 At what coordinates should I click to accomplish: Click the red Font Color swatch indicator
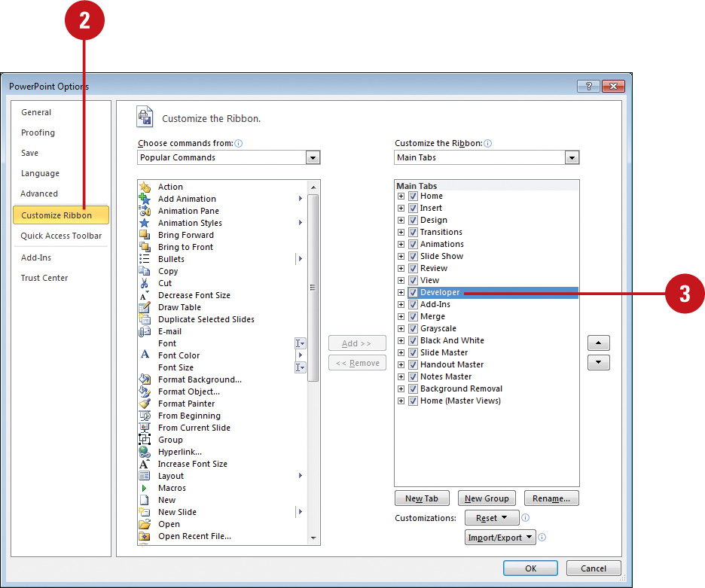pyautogui.click(x=143, y=358)
